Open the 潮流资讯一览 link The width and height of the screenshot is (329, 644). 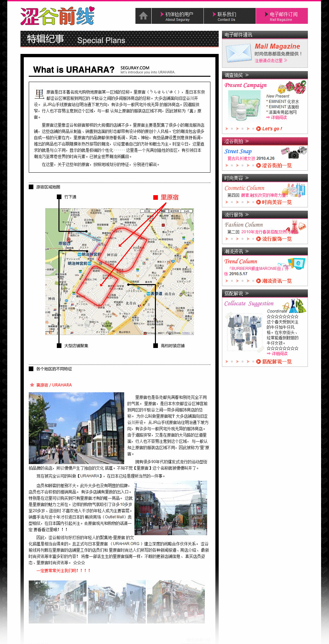(x=274, y=281)
